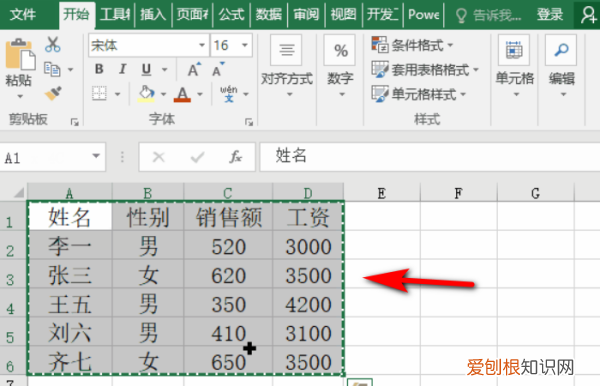Click cell 620
Screen dimensions: 600x386
(228, 275)
